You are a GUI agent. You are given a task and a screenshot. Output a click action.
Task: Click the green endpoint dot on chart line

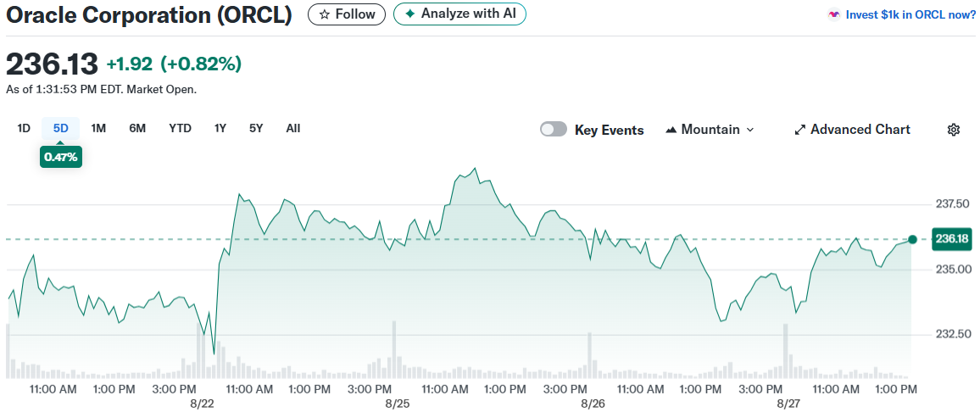[912, 239]
